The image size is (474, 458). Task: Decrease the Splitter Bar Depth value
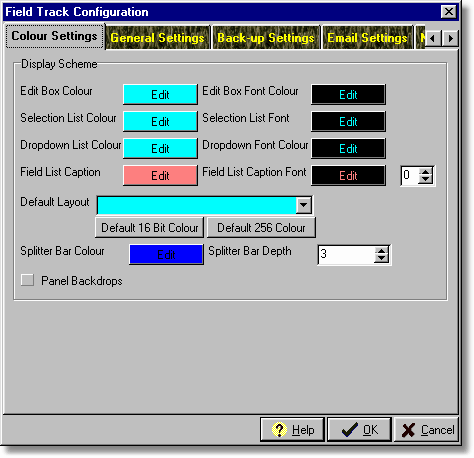point(382,259)
